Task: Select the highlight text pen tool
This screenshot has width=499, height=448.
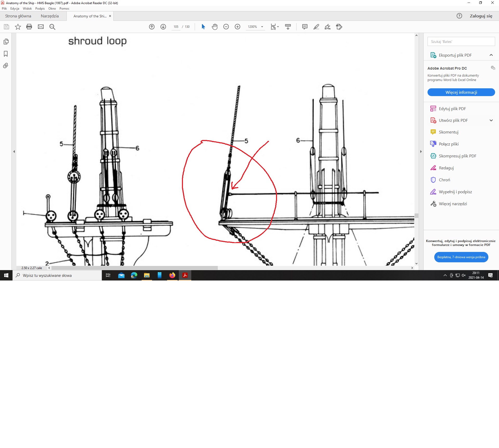Action: [x=316, y=27]
